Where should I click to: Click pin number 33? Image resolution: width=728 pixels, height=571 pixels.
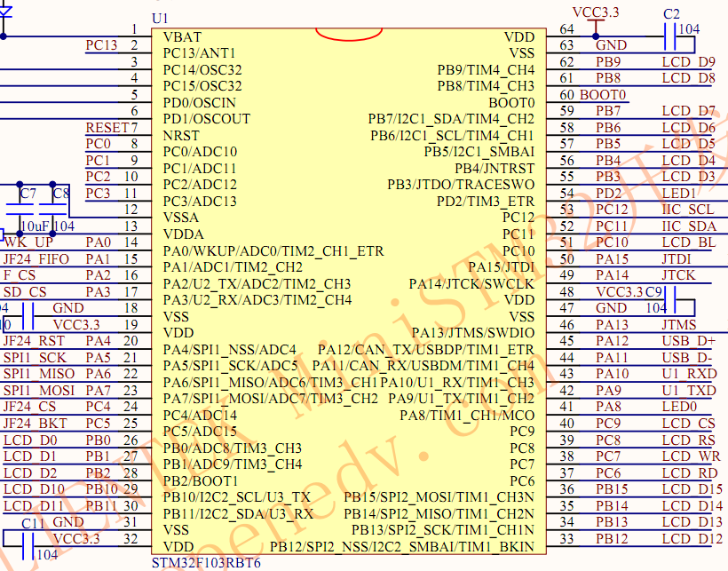(x=567, y=539)
